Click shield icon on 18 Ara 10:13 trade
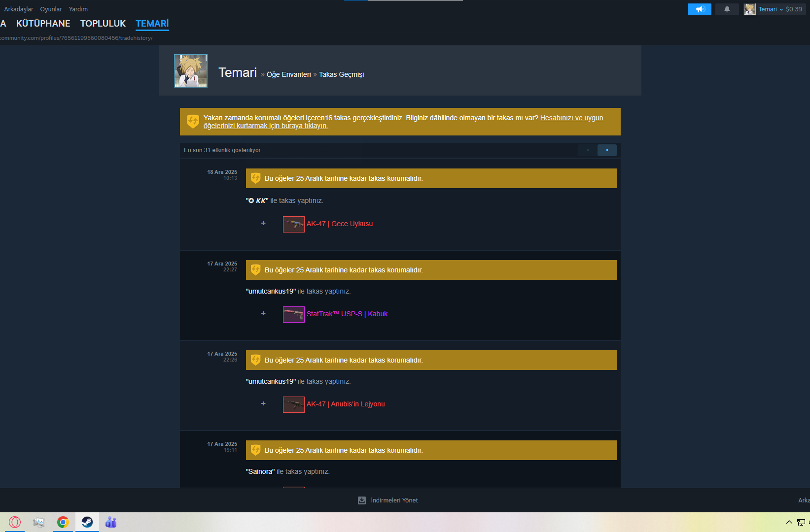 (255, 178)
